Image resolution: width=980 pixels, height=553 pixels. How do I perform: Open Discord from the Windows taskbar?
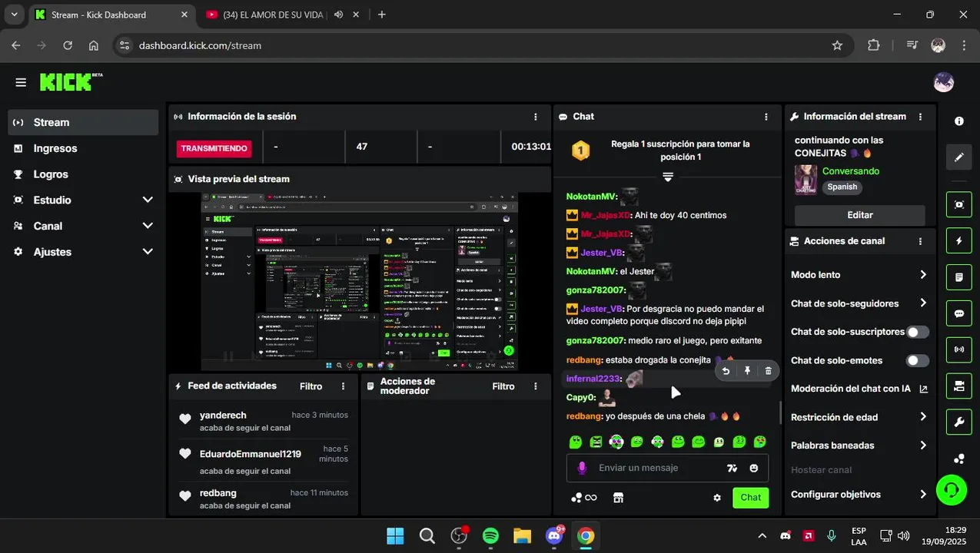coord(554,535)
